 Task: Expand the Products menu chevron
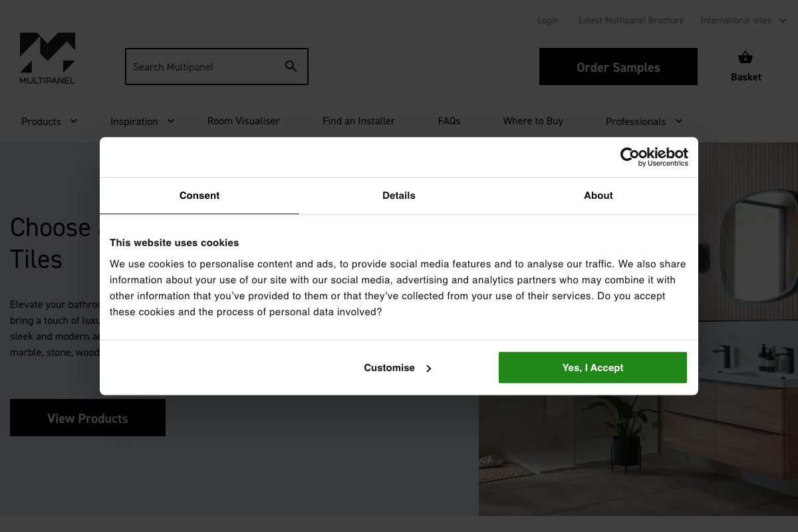pyautogui.click(x=74, y=121)
